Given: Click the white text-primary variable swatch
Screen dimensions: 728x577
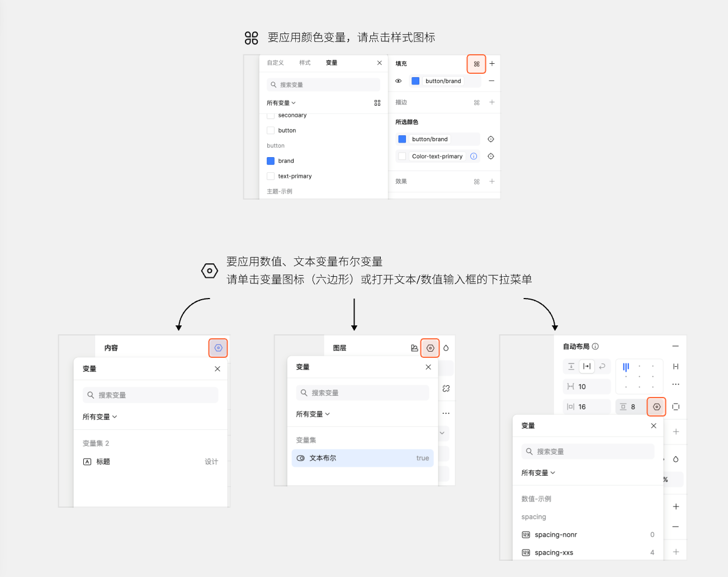Looking at the screenshot, I should tap(271, 176).
